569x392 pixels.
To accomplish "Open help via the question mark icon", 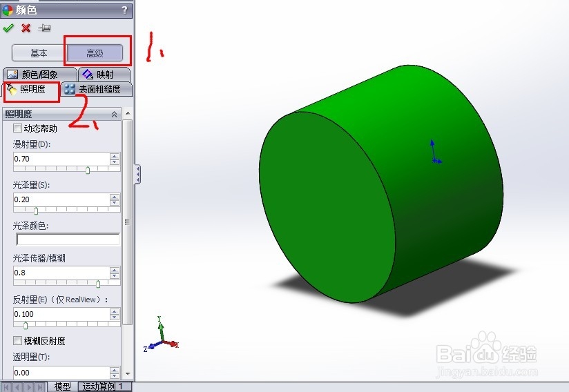I will click(x=124, y=10).
